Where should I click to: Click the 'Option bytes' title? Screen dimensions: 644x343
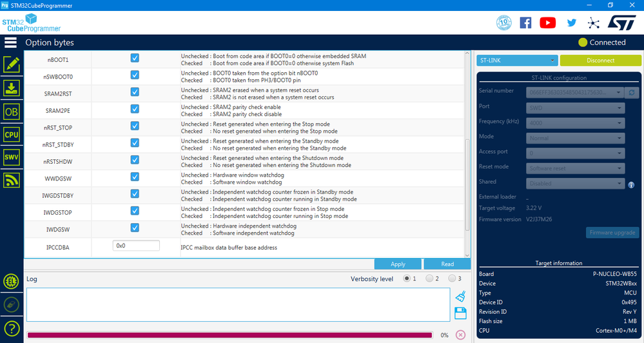coord(50,43)
